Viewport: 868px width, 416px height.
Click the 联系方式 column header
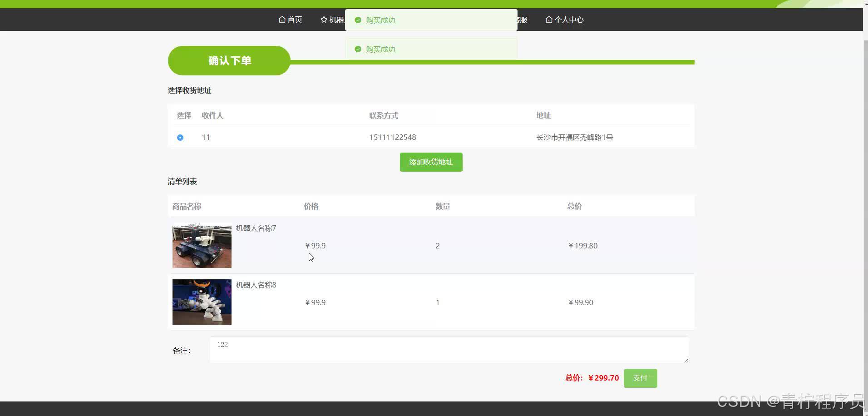tap(384, 115)
